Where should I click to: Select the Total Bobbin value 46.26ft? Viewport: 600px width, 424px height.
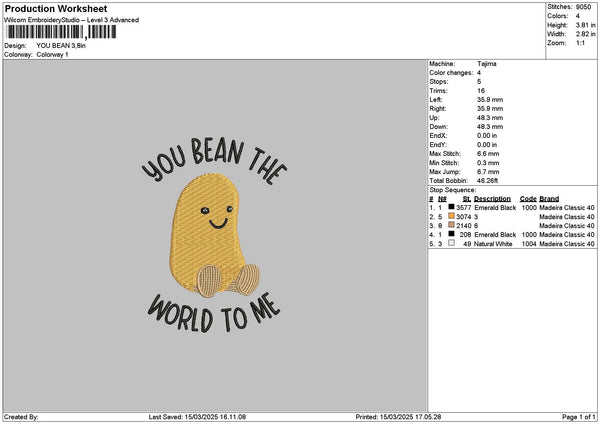[x=490, y=180]
